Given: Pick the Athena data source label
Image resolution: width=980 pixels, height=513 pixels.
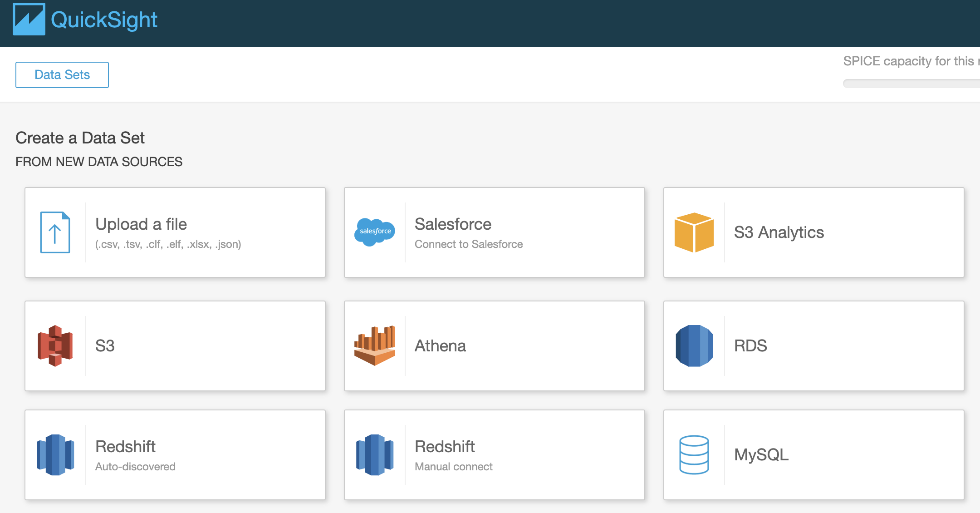Looking at the screenshot, I should (440, 346).
